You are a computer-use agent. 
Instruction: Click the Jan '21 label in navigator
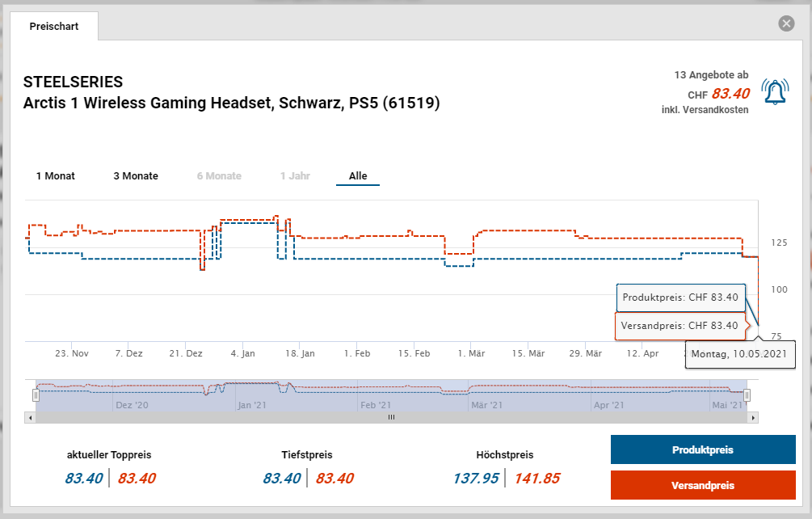(254, 404)
